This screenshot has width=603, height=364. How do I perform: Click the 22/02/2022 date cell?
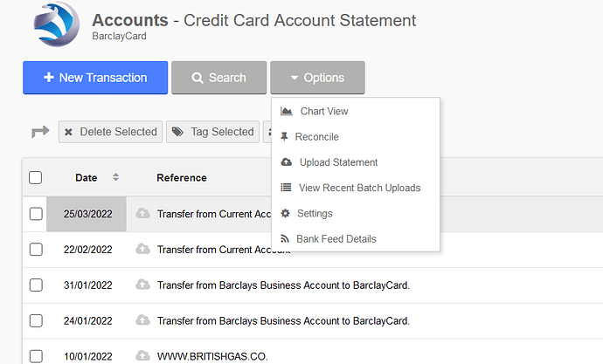coord(87,250)
